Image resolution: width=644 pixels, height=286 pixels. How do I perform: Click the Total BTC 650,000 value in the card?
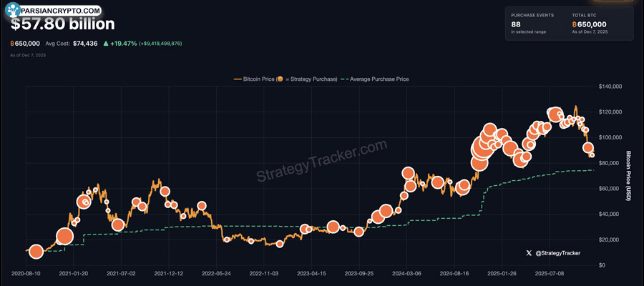(x=589, y=24)
